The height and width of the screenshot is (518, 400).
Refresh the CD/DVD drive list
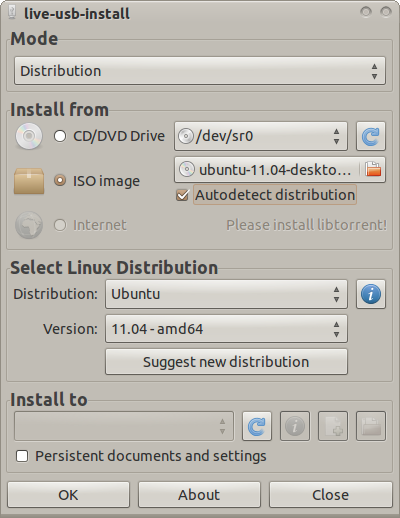[x=371, y=136]
